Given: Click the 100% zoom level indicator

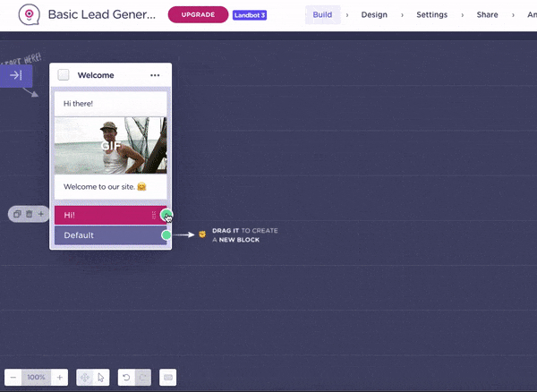Looking at the screenshot, I should [36, 378].
